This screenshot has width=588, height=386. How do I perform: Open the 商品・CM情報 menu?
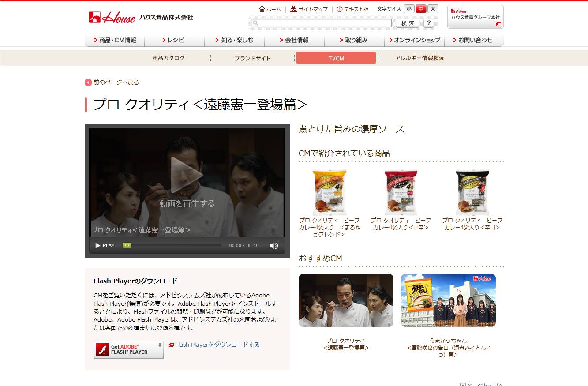pyautogui.click(x=115, y=40)
